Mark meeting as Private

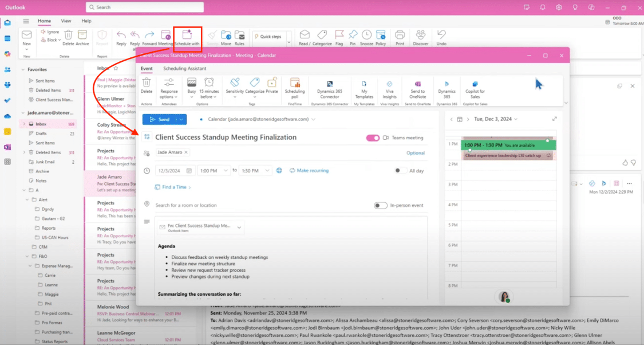[272, 84]
